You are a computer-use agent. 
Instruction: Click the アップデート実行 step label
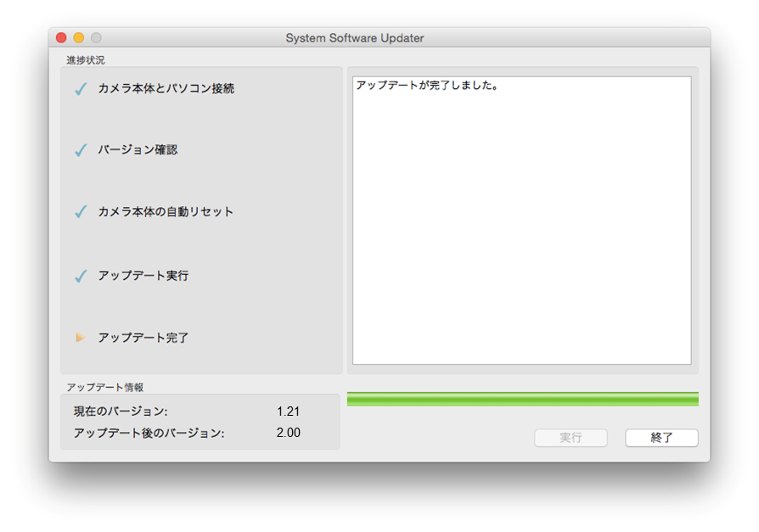[143, 276]
